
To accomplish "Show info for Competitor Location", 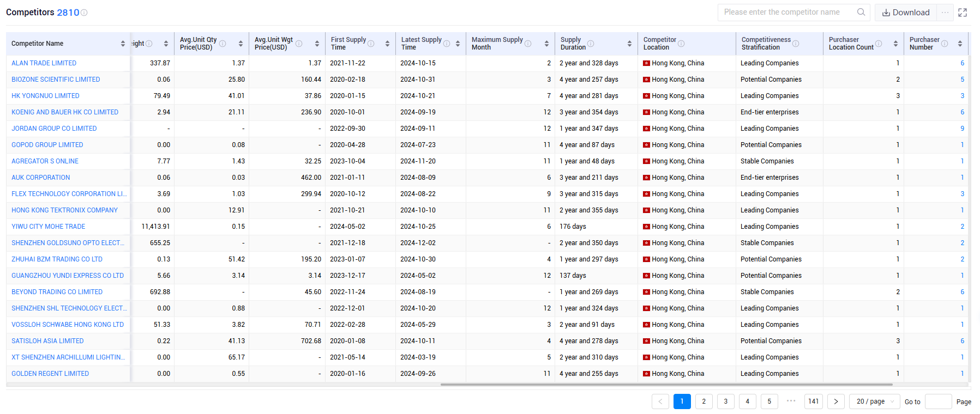I will [681, 44].
